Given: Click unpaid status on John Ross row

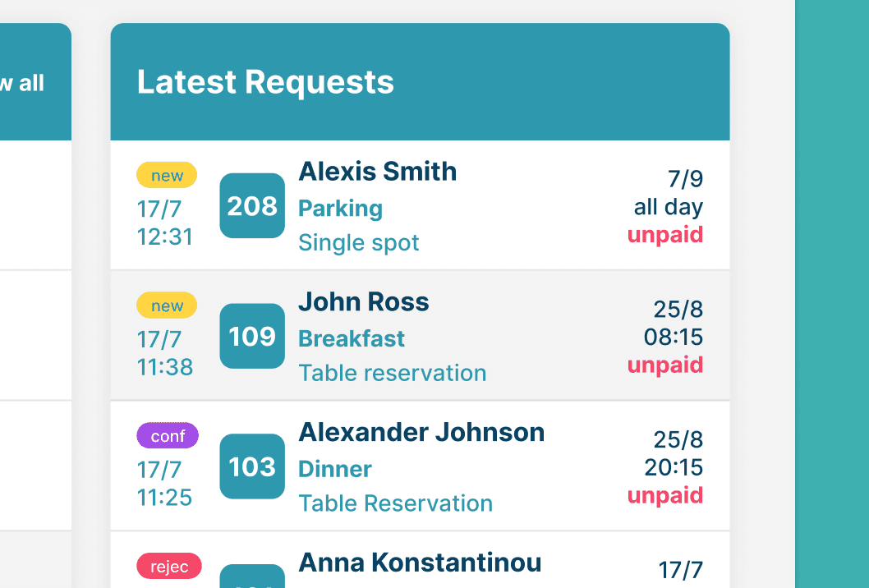Looking at the screenshot, I should point(665,365).
